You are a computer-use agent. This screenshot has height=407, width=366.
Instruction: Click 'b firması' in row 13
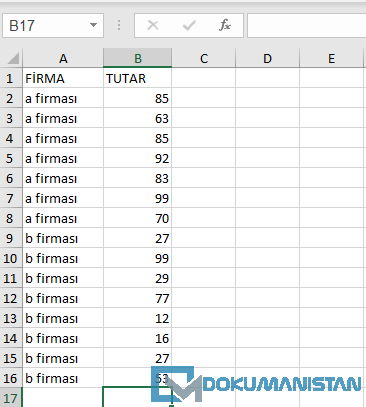click(51, 318)
